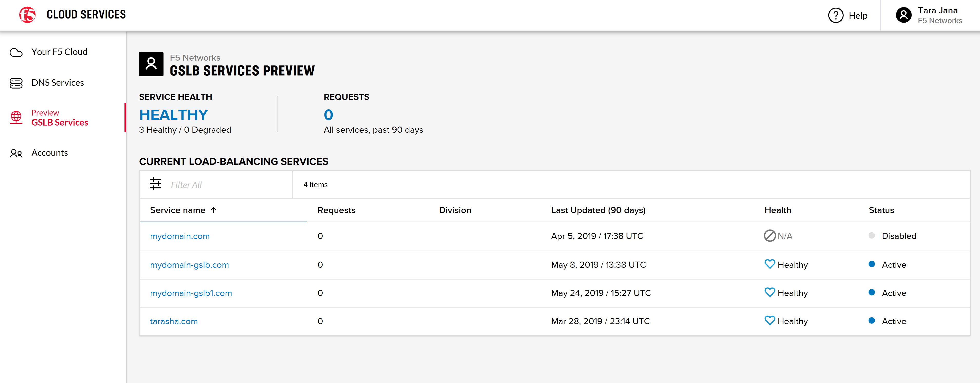
Task: Click the Active text in tarasha.com row
Action: pyautogui.click(x=894, y=321)
